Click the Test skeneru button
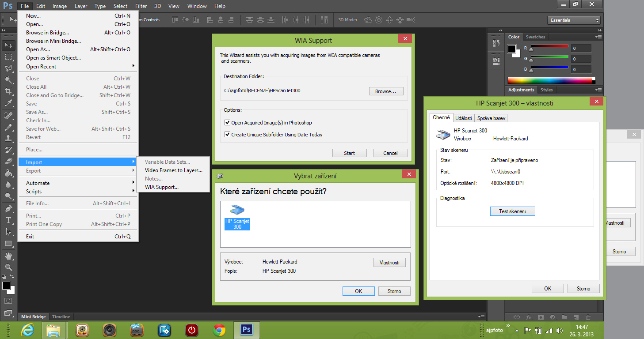Viewport: 644px width, 339px height. pos(513,211)
